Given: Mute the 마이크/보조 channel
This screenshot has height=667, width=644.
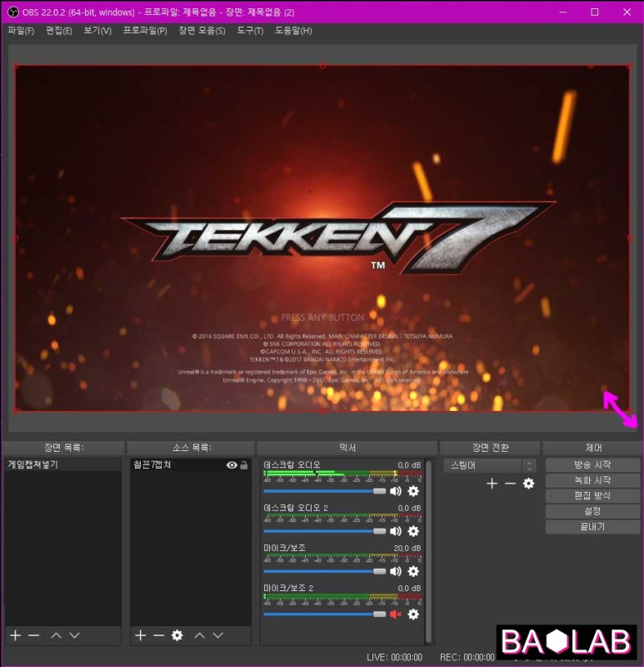Looking at the screenshot, I should click(396, 571).
